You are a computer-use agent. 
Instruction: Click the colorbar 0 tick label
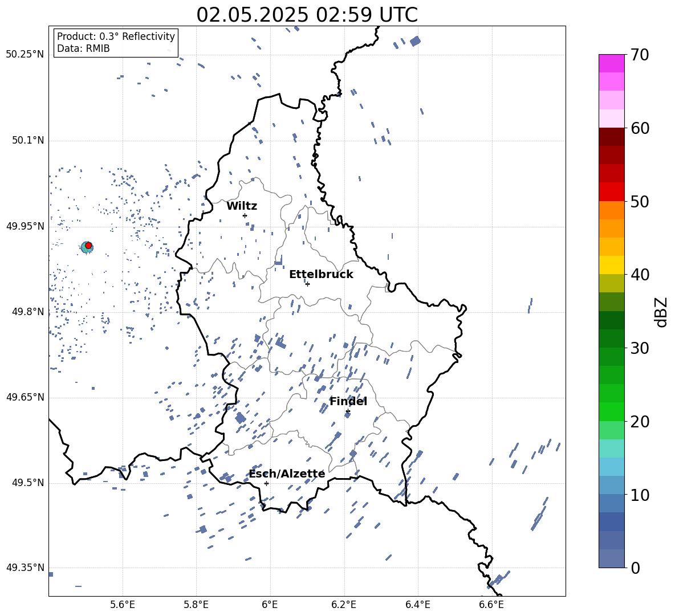click(635, 568)
